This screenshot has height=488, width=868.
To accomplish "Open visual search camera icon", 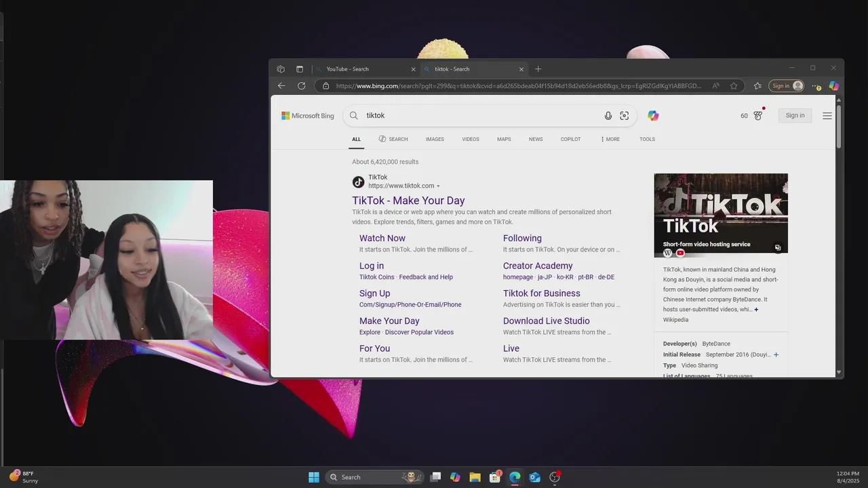I will click(x=625, y=116).
